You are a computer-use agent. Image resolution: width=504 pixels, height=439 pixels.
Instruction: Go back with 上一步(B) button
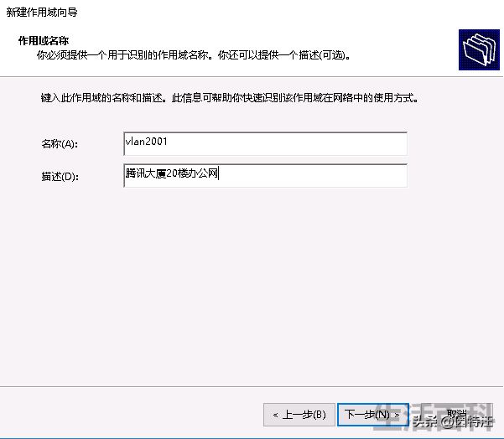pyautogui.click(x=299, y=415)
